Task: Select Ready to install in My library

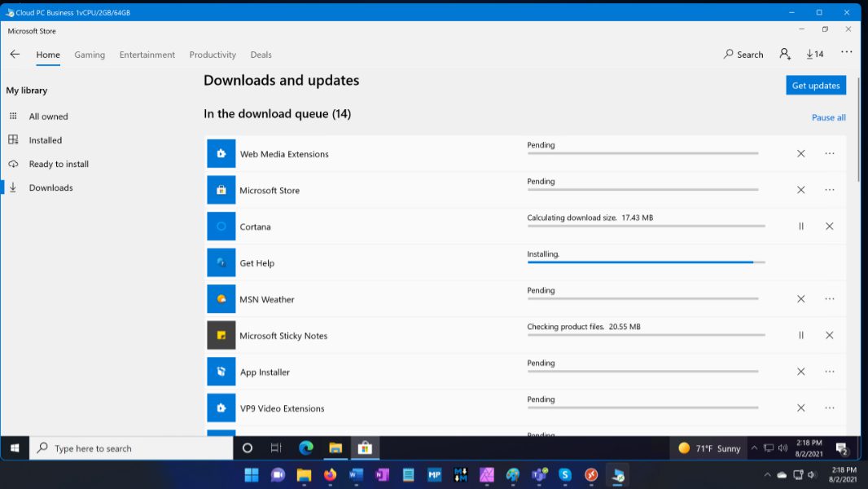Action: (59, 164)
